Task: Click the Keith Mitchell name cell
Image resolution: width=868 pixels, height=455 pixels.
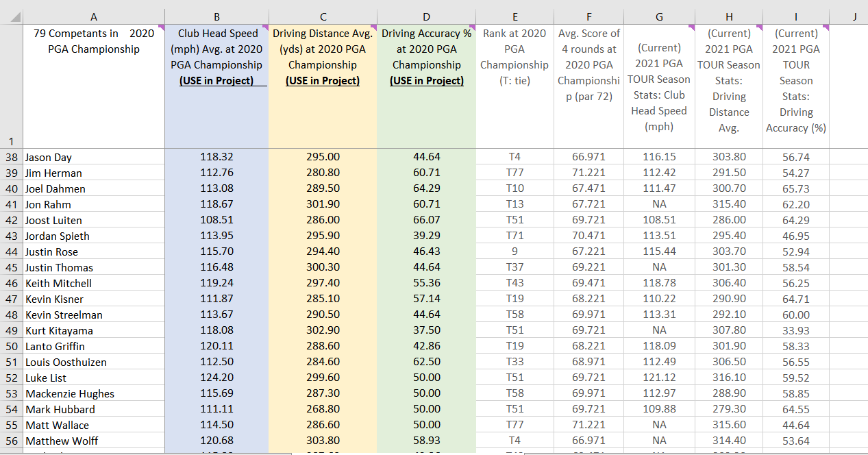Action: tap(94, 283)
